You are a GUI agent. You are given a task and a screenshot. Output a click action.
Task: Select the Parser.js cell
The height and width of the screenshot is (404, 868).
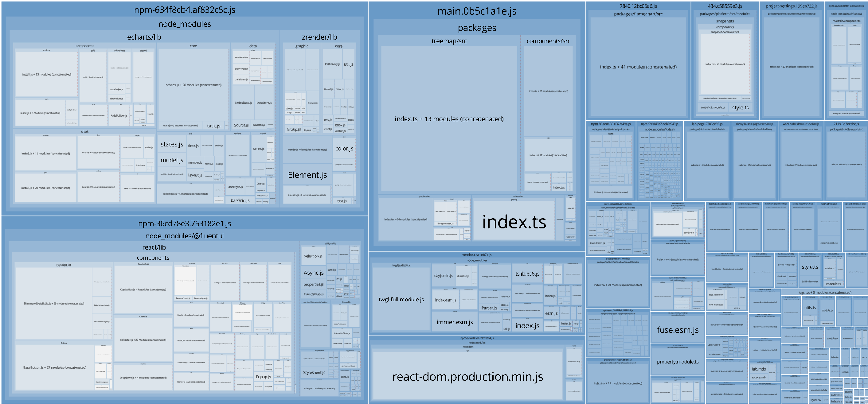(x=489, y=308)
